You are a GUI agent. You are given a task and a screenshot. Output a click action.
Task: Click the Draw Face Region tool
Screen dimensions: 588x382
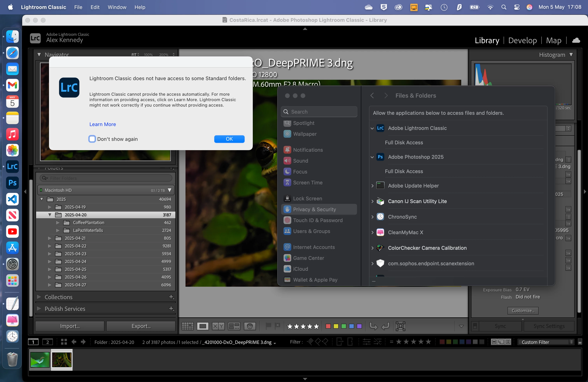point(400,326)
